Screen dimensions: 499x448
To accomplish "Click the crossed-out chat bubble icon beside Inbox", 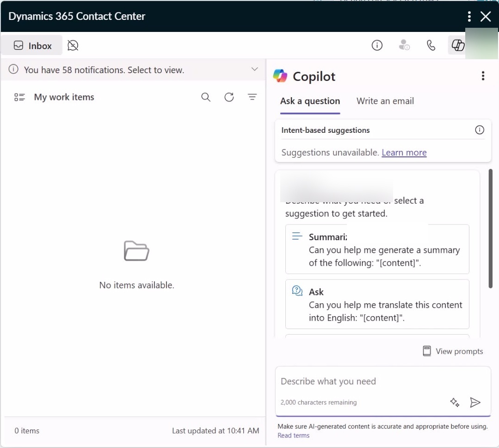I will pyautogui.click(x=73, y=45).
